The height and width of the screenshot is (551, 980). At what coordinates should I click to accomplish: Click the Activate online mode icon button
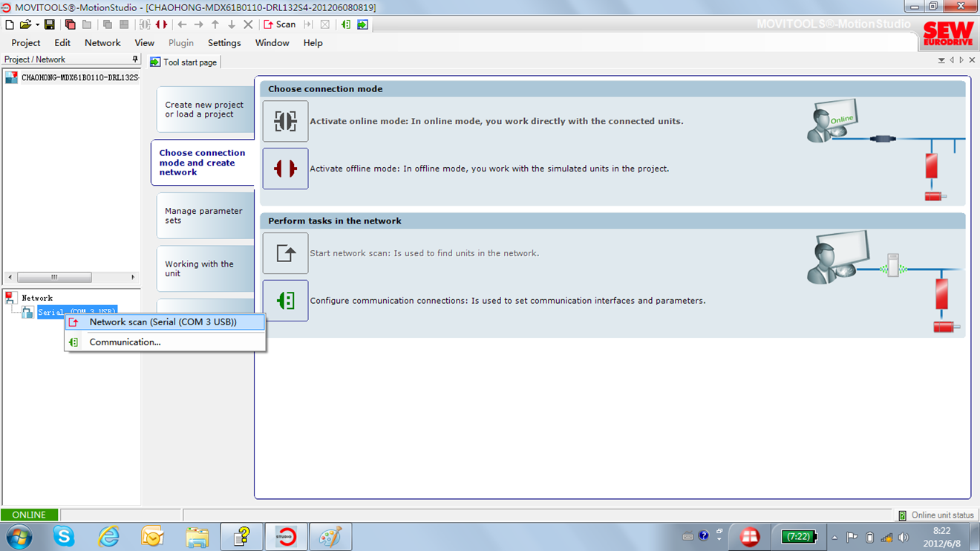pyautogui.click(x=285, y=121)
